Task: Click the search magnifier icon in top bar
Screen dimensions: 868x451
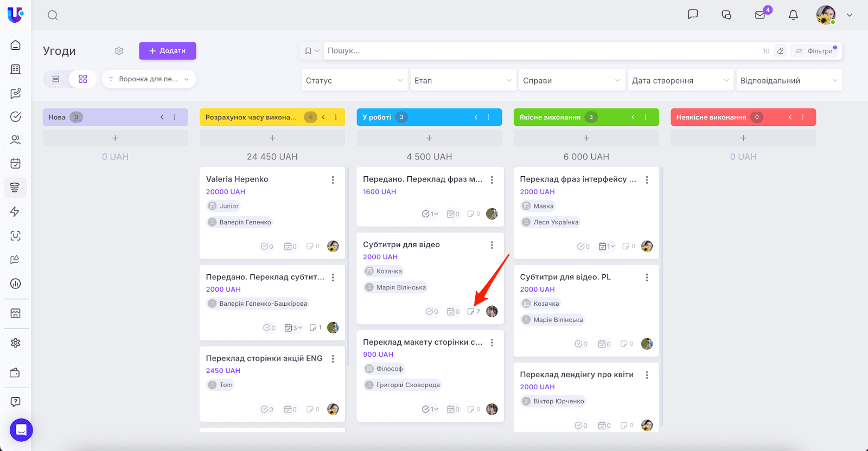Action: (53, 15)
